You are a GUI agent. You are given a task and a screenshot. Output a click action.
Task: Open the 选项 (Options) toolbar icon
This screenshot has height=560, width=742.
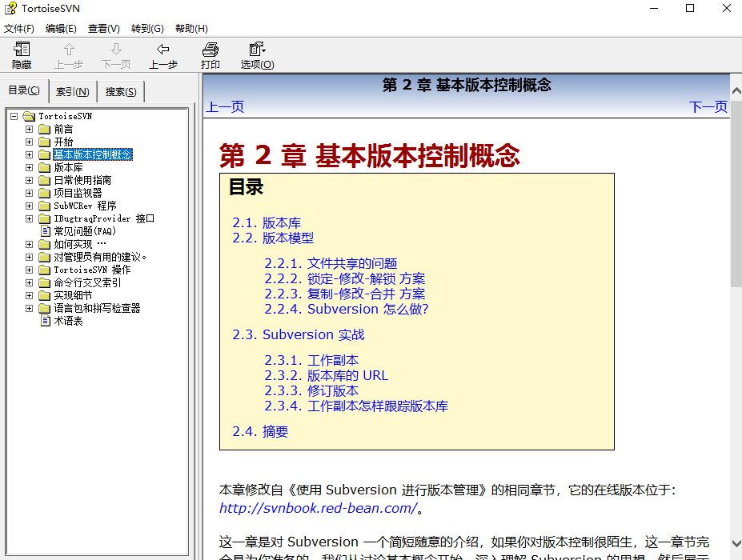coord(258,49)
